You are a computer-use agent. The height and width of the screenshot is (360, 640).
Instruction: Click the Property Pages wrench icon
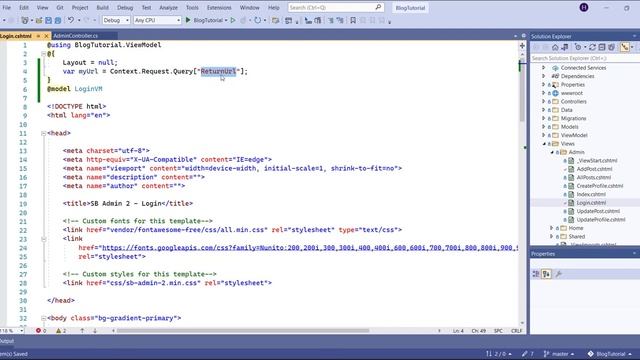pos(559,274)
